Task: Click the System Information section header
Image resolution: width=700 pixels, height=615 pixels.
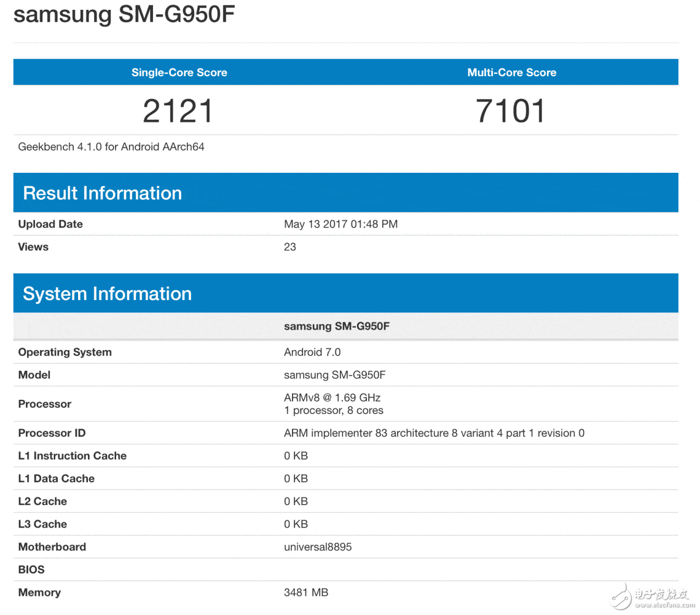Action: (107, 294)
